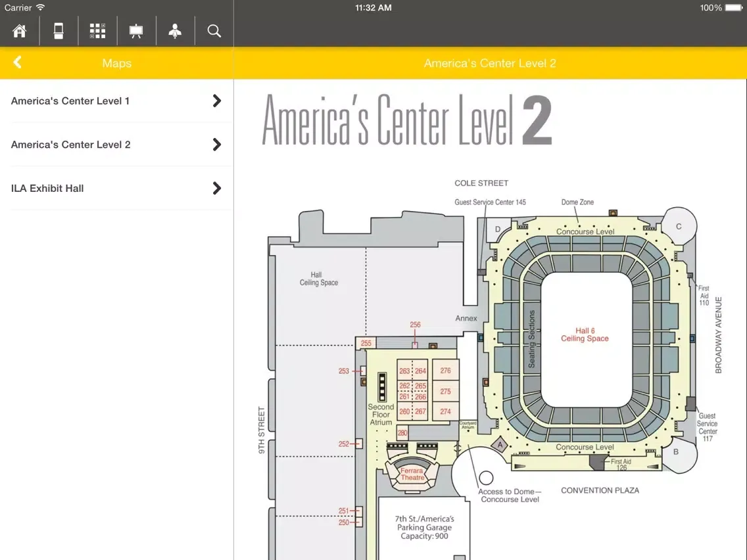Go back using the Maps back arrow

pyautogui.click(x=18, y=62)
